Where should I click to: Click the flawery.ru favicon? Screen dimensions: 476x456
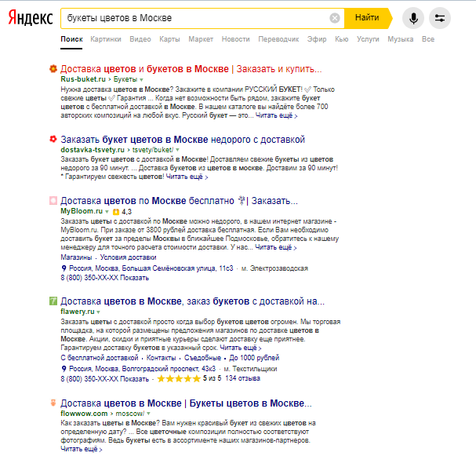click(53, 301)
